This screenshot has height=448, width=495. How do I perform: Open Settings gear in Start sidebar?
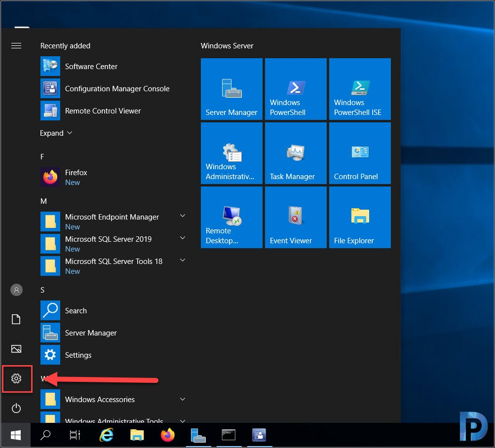click(x=16, y=378)
